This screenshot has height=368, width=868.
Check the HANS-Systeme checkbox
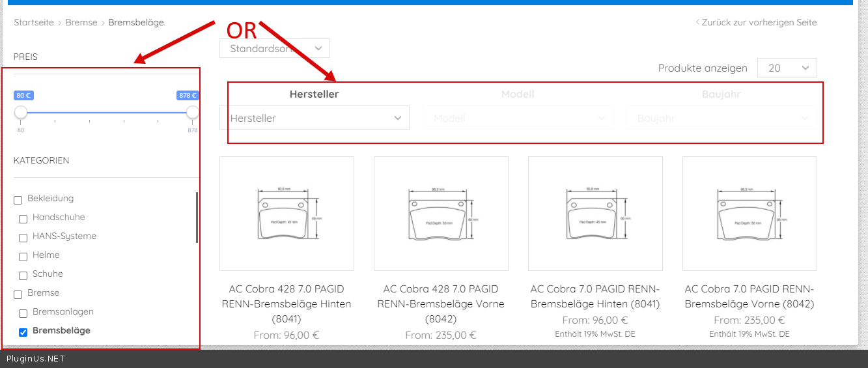pyautogui.click(x=23, y=238)
